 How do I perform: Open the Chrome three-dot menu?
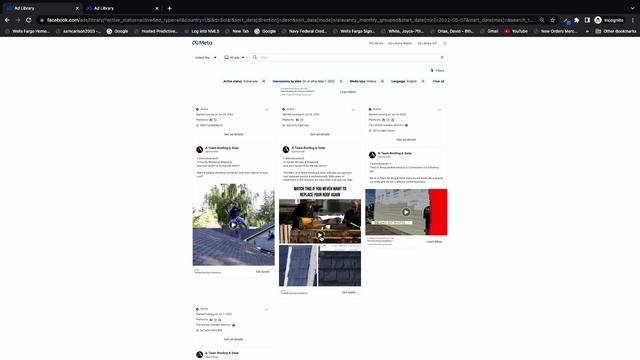click(x=633, y=20)
